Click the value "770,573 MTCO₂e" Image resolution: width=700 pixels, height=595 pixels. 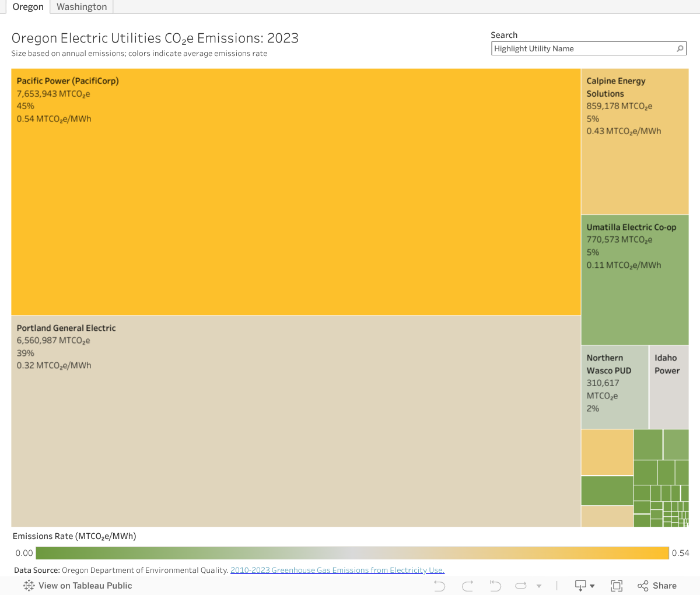coord(619,240)
